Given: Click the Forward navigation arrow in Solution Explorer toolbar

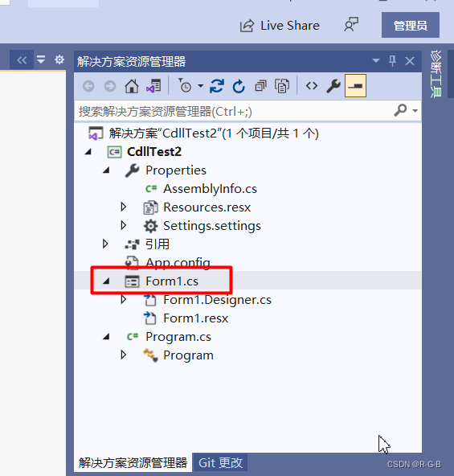Looking at the screenshot, I should 110,86.
